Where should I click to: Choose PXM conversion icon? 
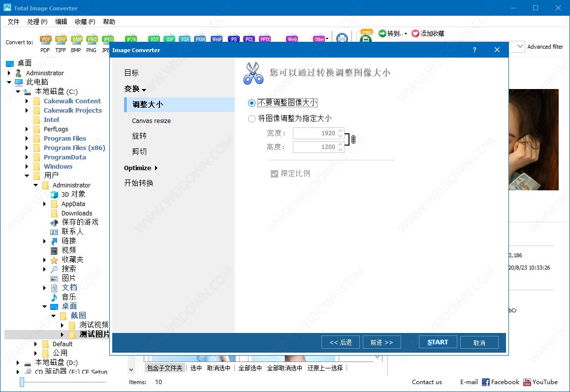[200, 39]
